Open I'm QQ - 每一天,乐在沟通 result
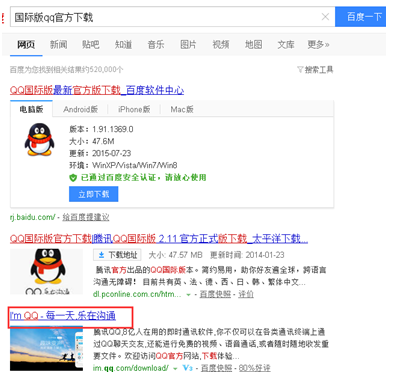The width and height of the screenshot is (398, 372). [x=63, y=315]
